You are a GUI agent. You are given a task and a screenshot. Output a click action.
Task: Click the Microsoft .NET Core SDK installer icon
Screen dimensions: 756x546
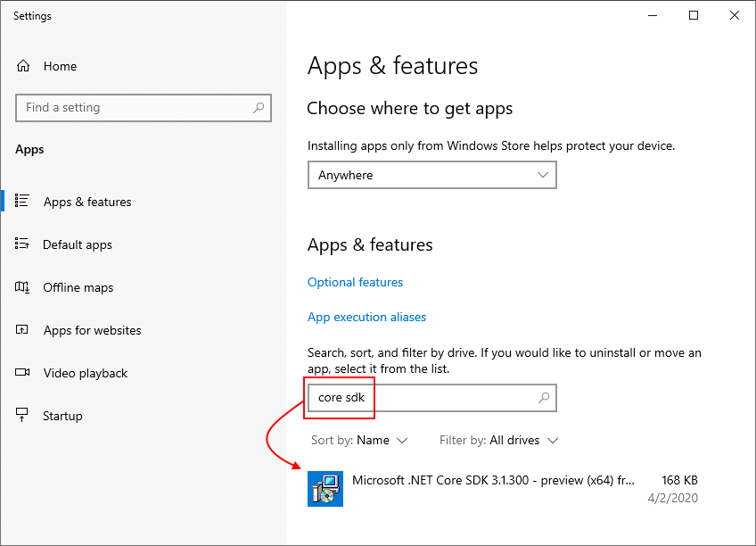coord(325,488)
